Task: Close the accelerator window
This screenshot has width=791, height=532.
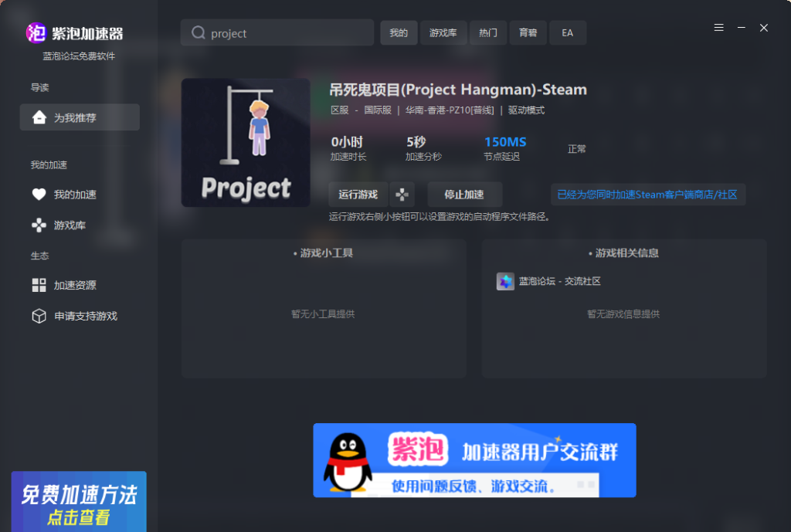Action: click(764, 28)
